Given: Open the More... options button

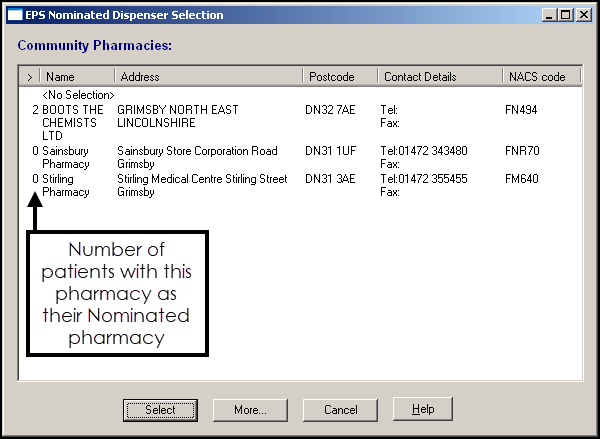Looking at the screenshot, I should tap(250, 410).
